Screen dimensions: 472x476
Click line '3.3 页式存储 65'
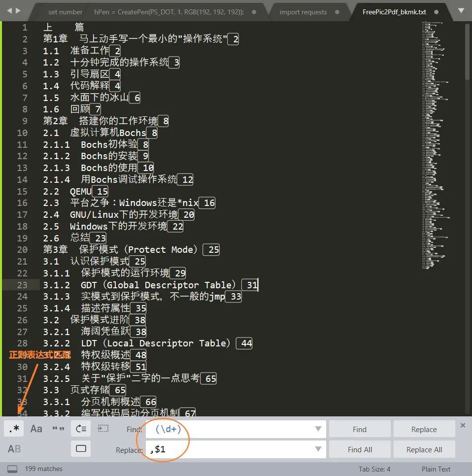(84, 390)
